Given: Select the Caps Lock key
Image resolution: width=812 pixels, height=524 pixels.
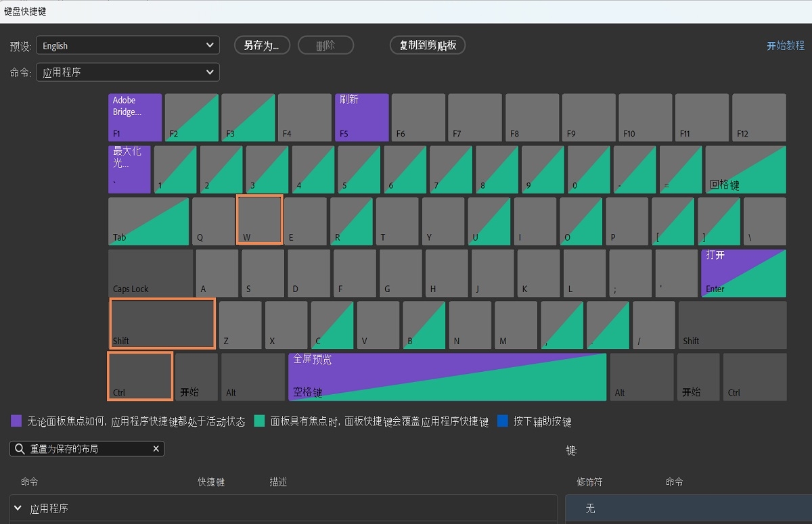Looking at the screenshot, I should click(x=150, y=272).
